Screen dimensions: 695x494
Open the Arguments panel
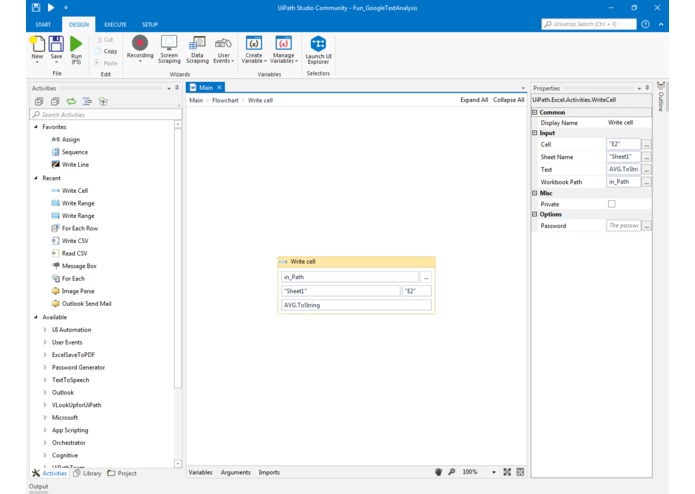pos(235,472)
